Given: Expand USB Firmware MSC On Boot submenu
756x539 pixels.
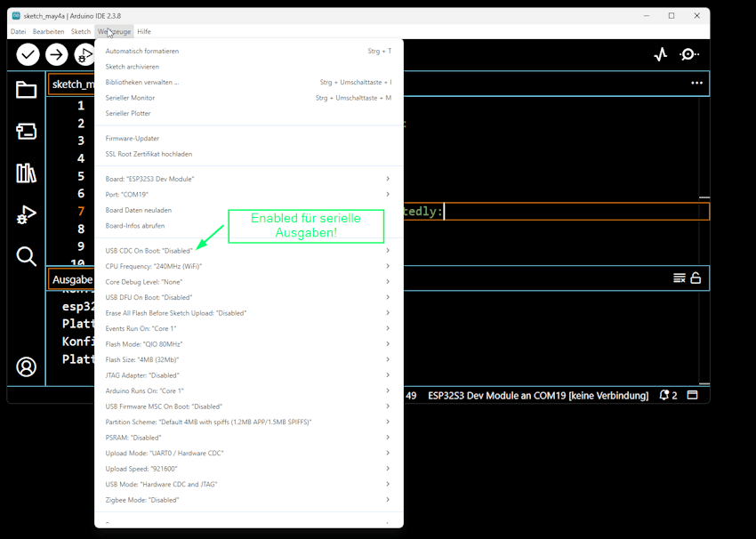Looking at the screenshot, I should pyautogui.click(x=249, y=406).
